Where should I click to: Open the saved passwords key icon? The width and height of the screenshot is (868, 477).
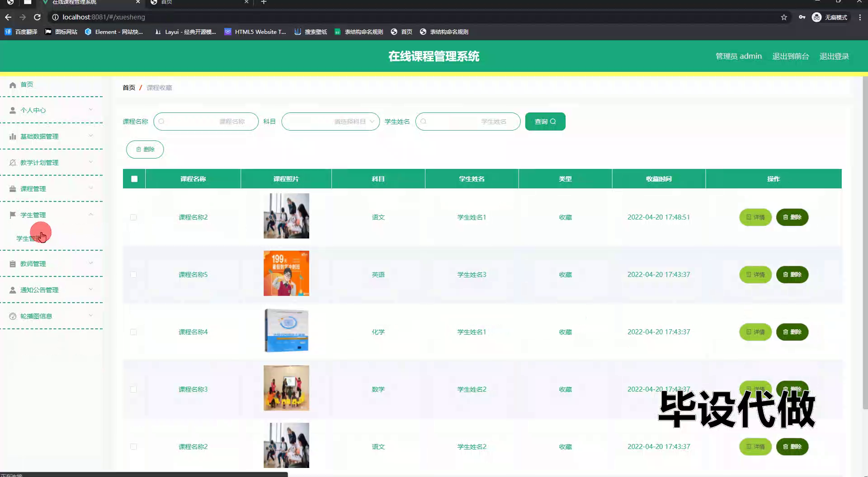click(802, 17)
